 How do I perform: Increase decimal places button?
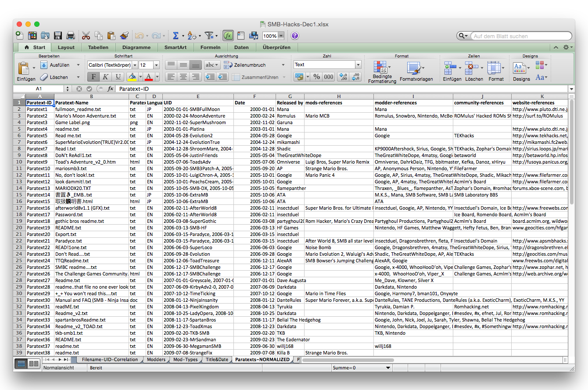click(x=344, y=77)
